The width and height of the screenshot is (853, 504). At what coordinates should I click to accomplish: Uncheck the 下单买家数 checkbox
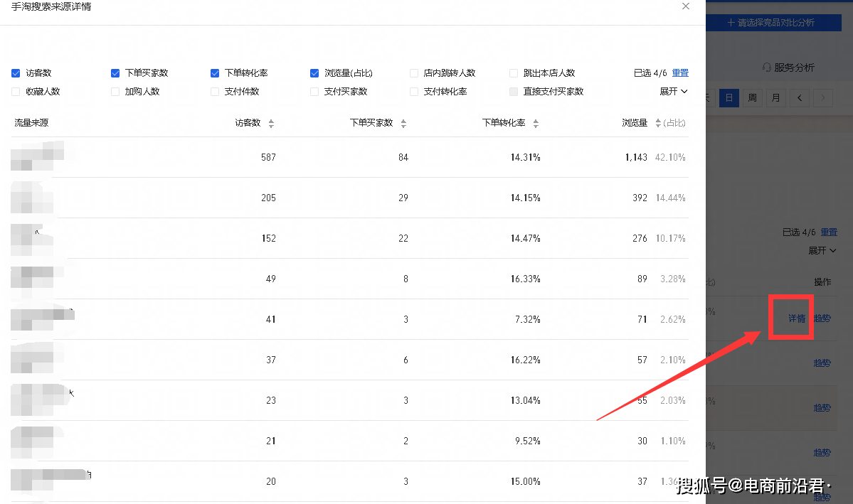115,73
